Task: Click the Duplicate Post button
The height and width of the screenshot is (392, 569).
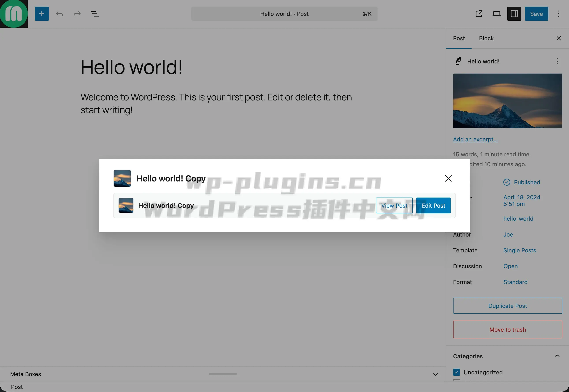Action: pyautogui.click(x=508, y=305)
